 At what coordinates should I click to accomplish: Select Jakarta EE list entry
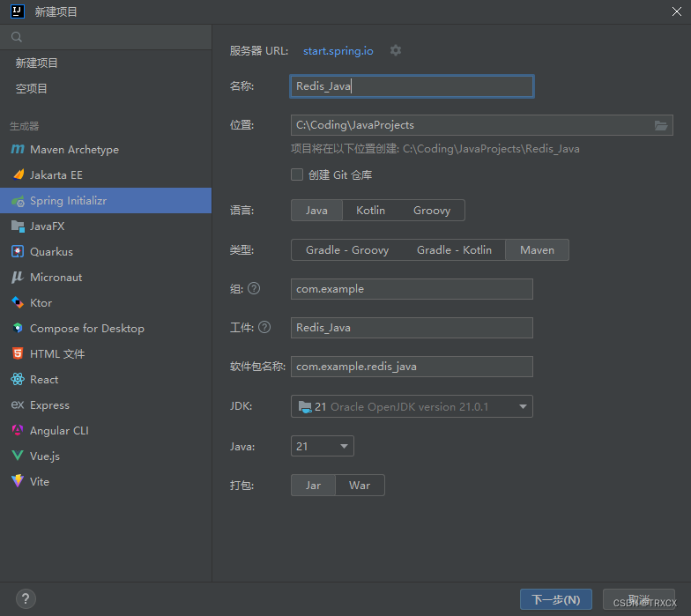click(x=106, y=174)
